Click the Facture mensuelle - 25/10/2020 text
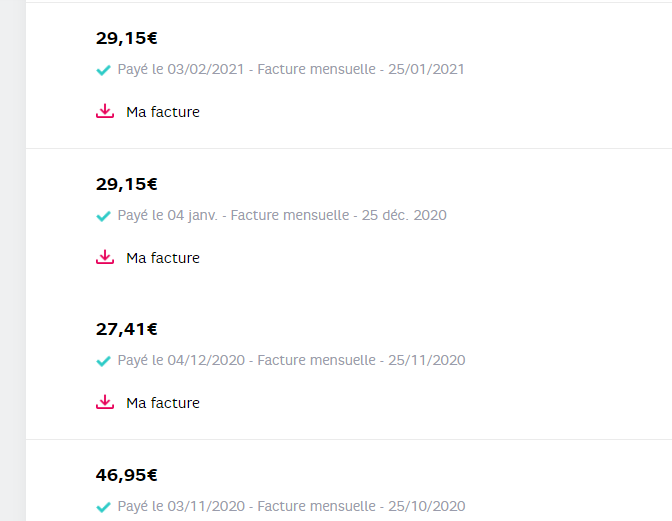 (x=361, y=506)
